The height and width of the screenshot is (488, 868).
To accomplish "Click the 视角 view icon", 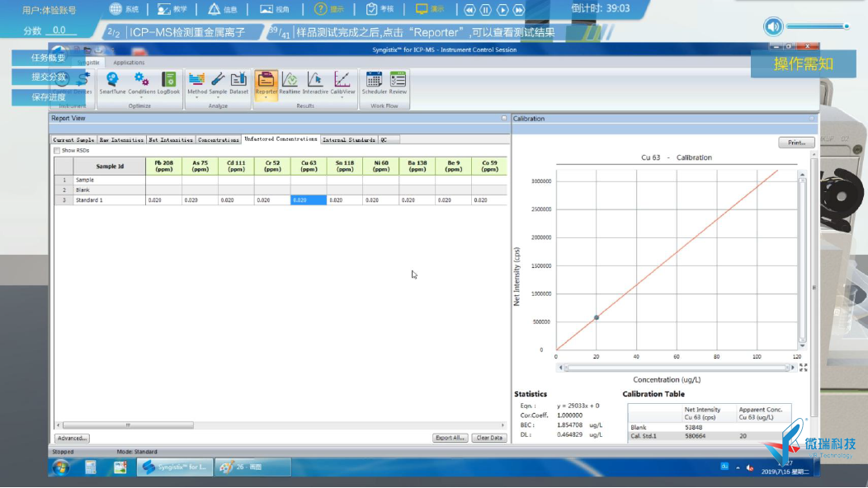I will [267, 9].
